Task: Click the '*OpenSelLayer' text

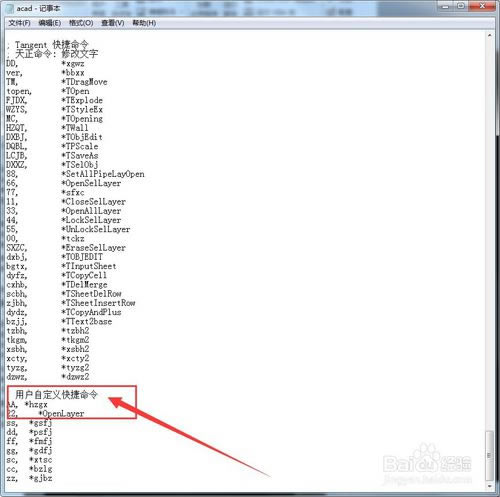Action: 91,183
